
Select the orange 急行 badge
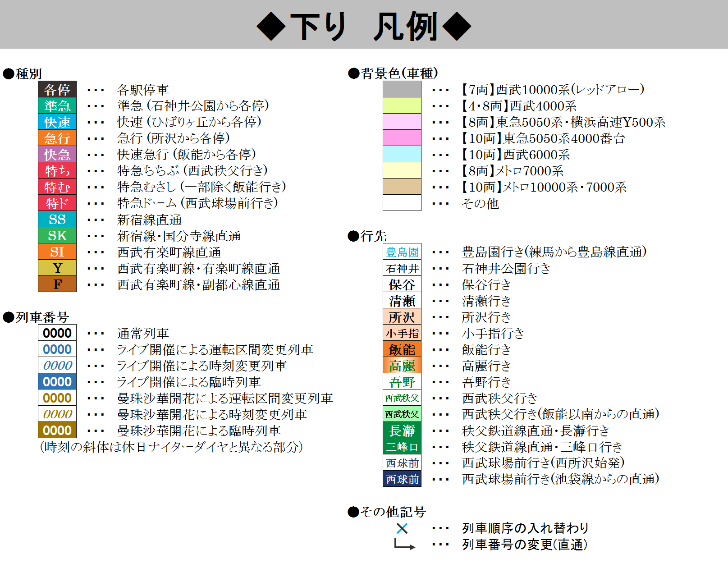[57, 138]
